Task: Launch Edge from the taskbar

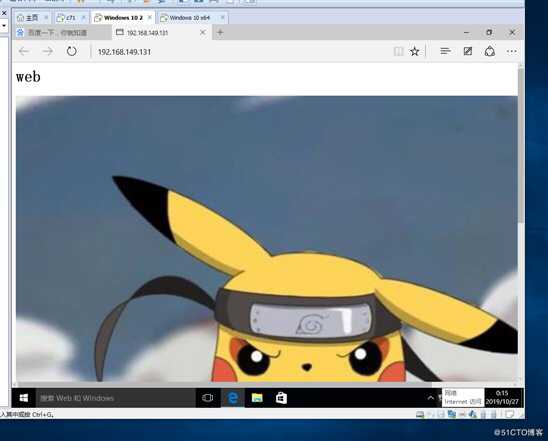Action: (x=233, y=398)
